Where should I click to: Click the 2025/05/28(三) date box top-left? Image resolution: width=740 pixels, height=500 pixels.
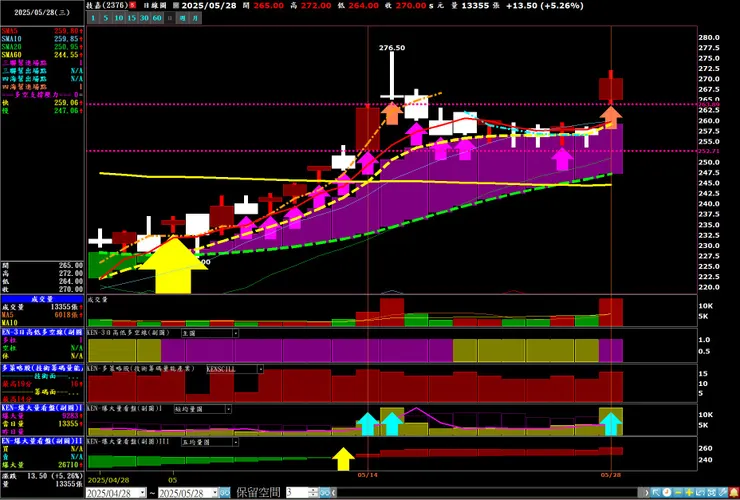tap(42, 13)
